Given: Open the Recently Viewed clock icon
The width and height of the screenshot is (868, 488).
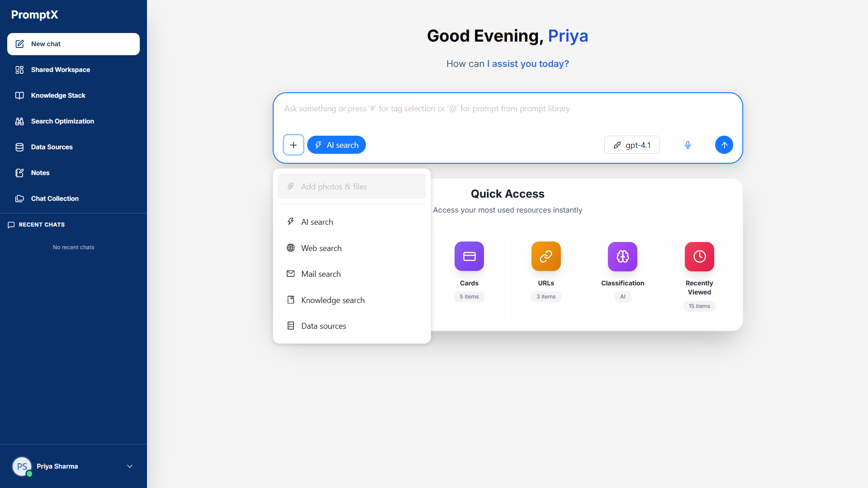Looking at the screenshot, I should coord(699,256).
